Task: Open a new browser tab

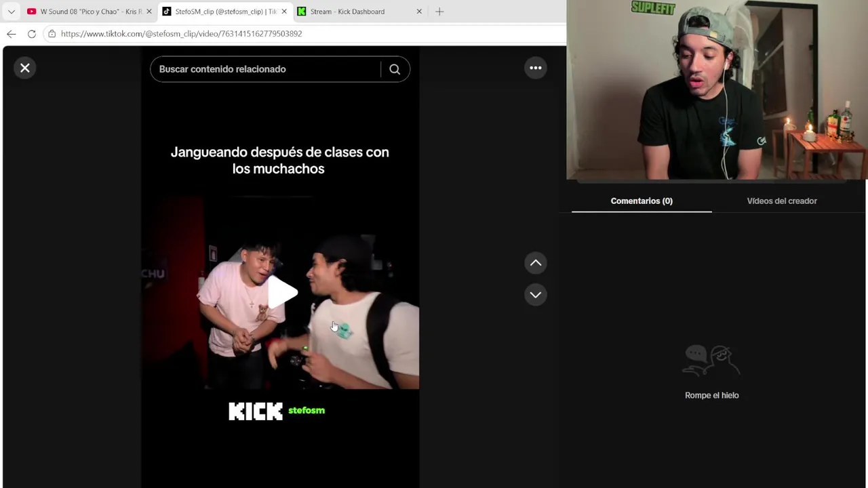Action: 439,12
